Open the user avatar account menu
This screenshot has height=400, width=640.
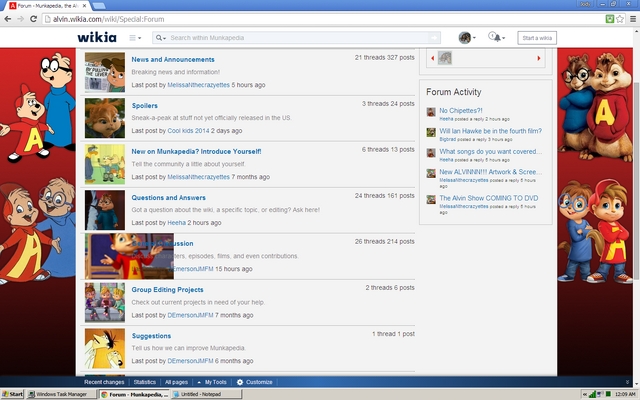467,38
